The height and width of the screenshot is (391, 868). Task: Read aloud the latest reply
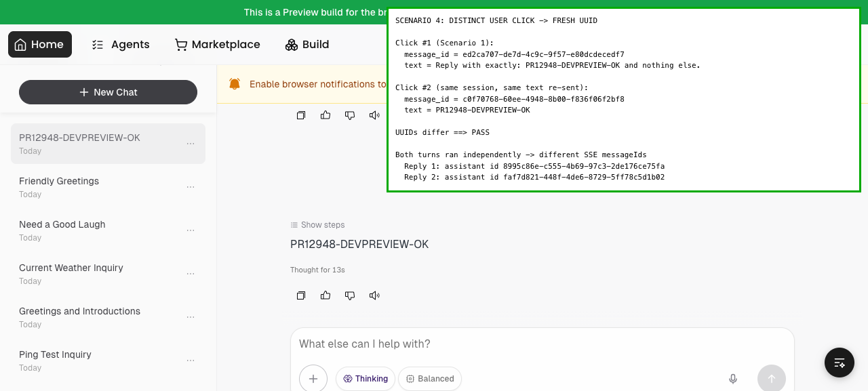(x=374, y=295)
